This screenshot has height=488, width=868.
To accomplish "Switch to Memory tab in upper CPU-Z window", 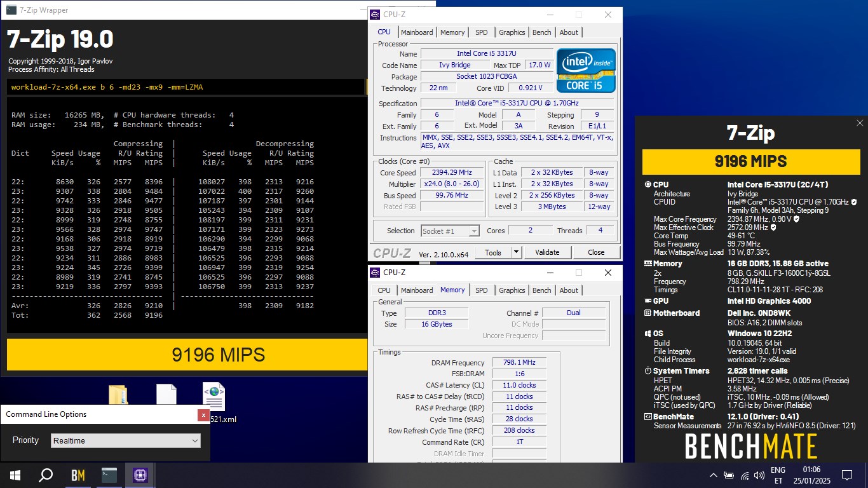I will pyautogui.click(x=452, y=32).
